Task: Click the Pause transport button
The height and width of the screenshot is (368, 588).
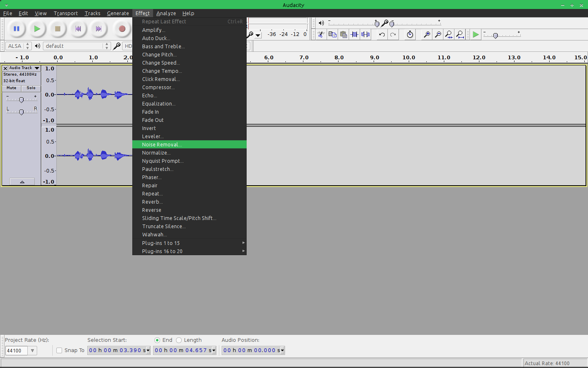Action: point(16,29)
